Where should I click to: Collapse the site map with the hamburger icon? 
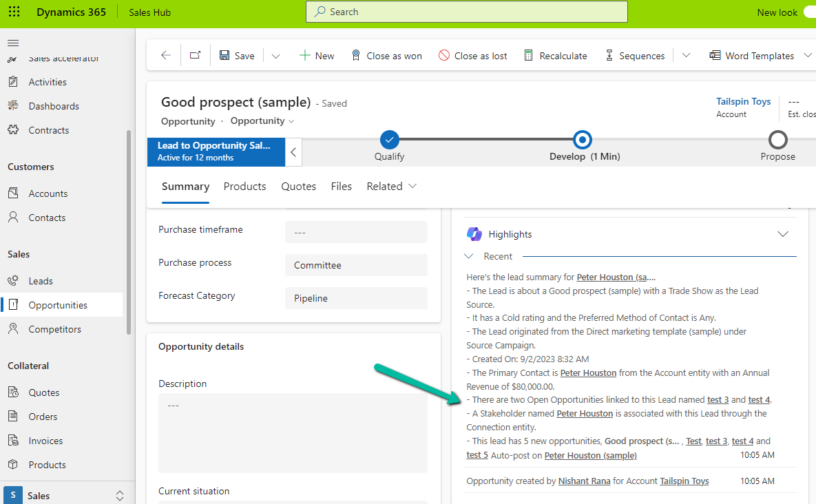[x=12, y=42]
